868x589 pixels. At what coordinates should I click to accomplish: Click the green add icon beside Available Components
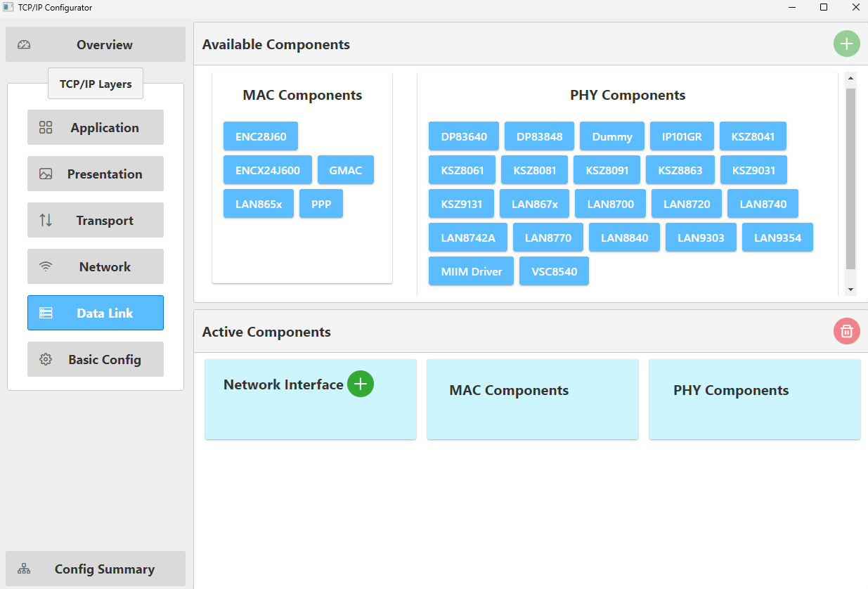click(x=846, y=44)
